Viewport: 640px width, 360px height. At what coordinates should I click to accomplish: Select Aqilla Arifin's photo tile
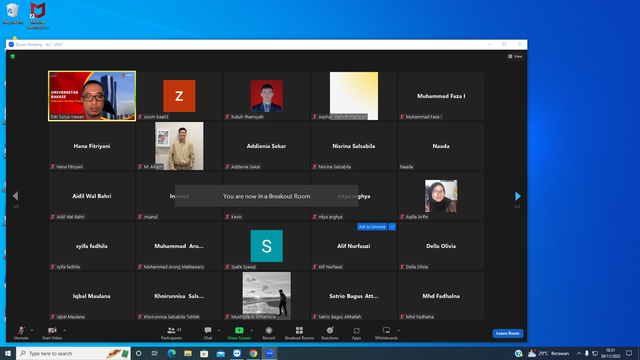441,196
